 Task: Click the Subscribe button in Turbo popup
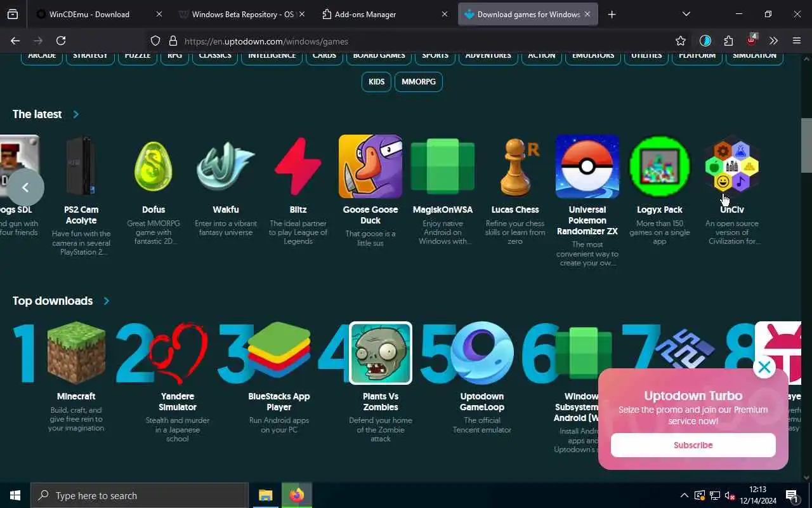point(693,445)
